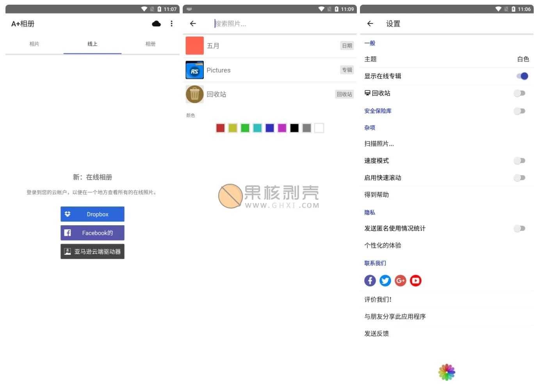Screen dimensions: 538x392
Task: Tap the cloud icon in A+相册 header
Action: (156, 24)
